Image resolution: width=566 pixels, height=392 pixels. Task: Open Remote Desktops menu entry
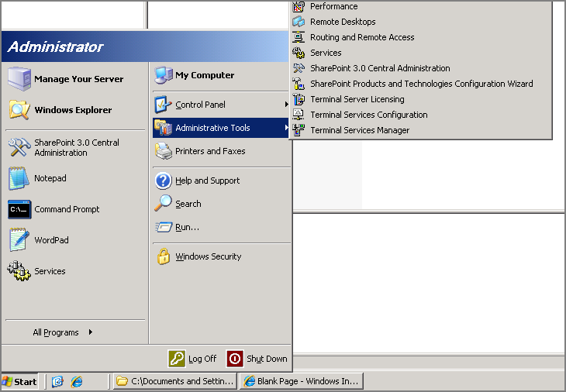tap(421, 22)
